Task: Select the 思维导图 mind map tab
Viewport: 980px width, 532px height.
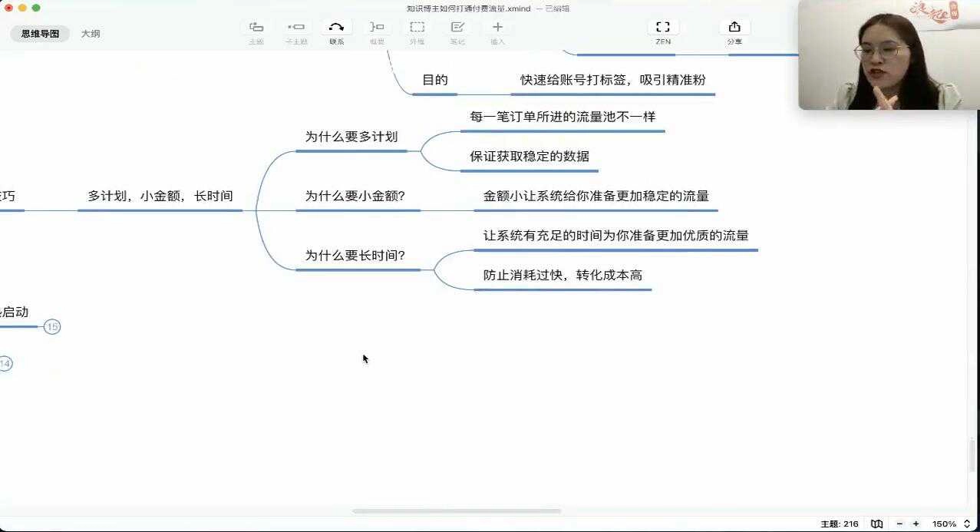Action: coord(40,34)
